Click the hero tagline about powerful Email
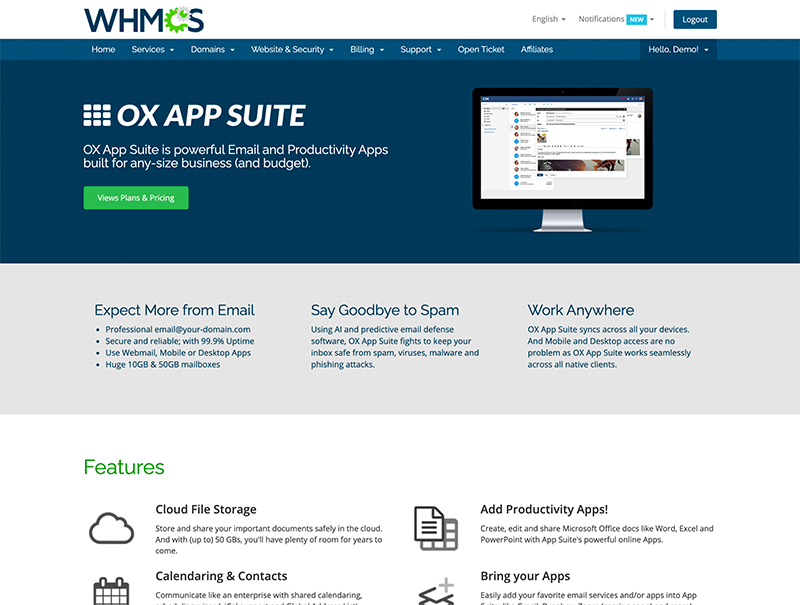The height and width of the screenshot is (605, 800). pos(236,157)
